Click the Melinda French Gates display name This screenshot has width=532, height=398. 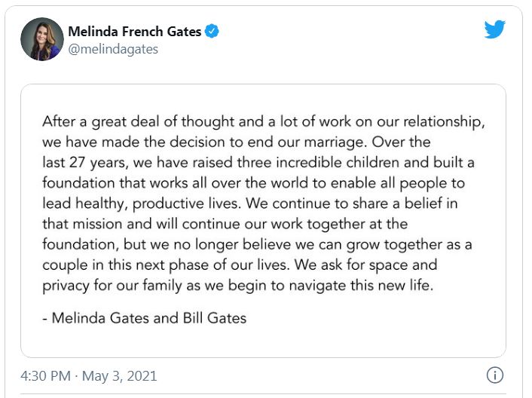click(x=136, y=32)
